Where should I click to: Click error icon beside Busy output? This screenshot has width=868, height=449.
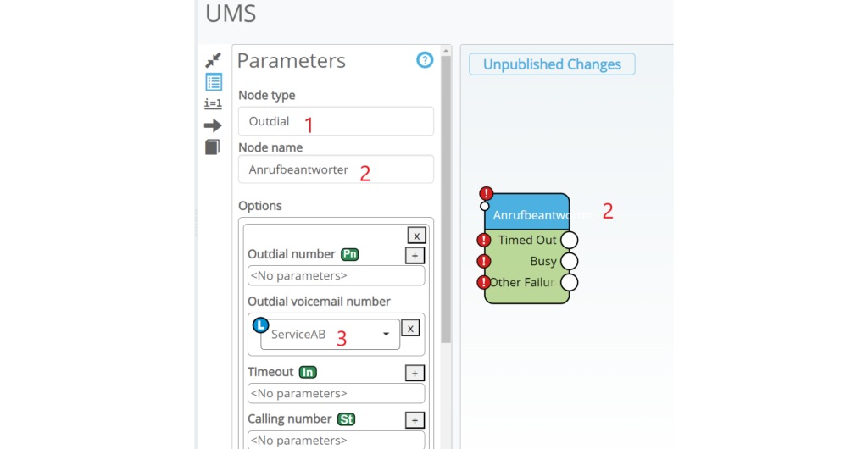(x=484, y=261)
